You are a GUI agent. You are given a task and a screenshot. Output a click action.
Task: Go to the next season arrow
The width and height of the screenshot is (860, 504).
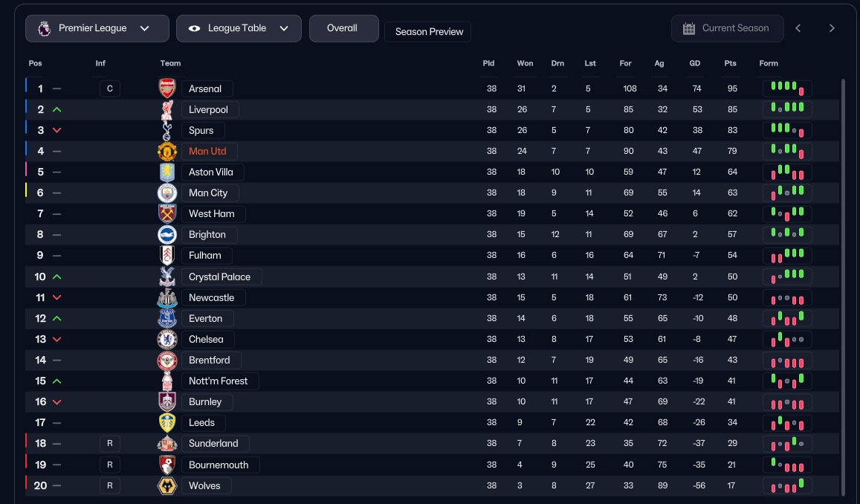(x=832, y=28)
